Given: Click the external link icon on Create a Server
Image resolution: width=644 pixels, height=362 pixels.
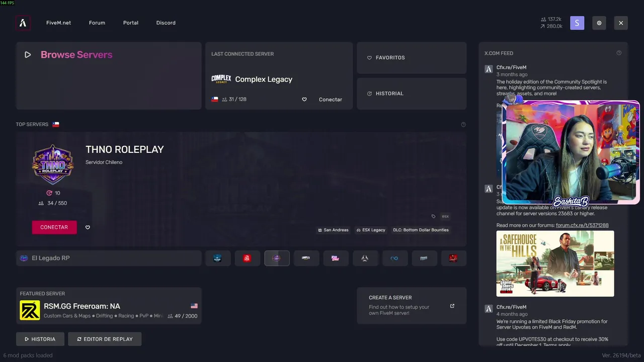Looking at the screenshot, I should tap(452, 306).
